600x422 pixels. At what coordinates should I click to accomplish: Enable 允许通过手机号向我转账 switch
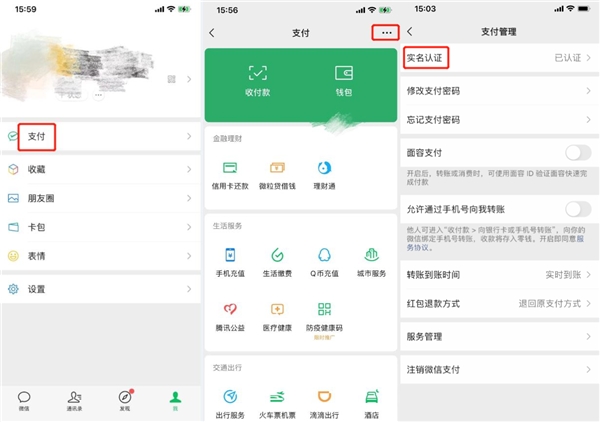(x=578, y=209)
